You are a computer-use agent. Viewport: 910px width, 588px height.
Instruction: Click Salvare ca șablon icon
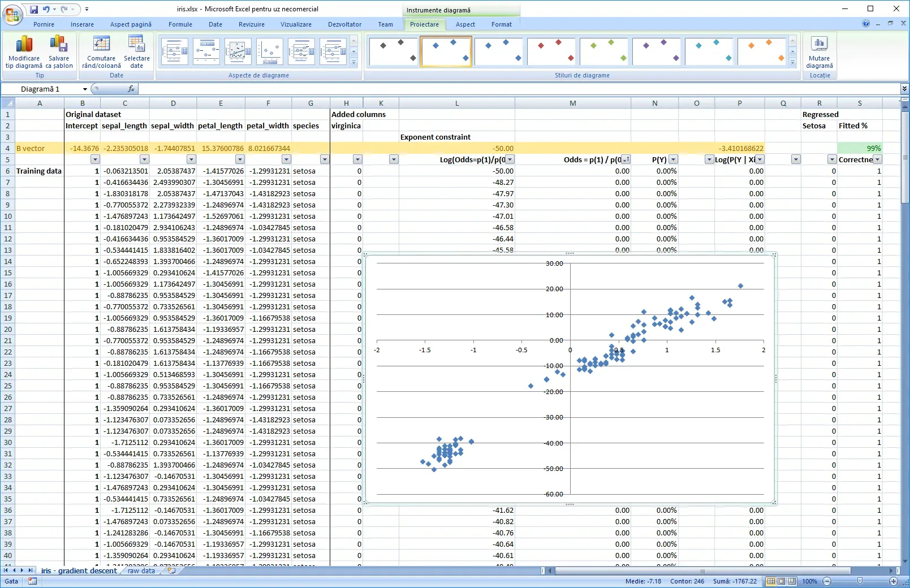pos(59,51)
